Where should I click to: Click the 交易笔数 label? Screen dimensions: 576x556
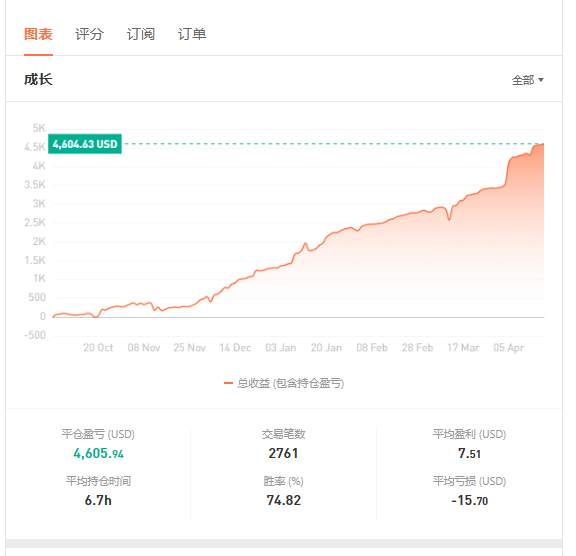284,434
